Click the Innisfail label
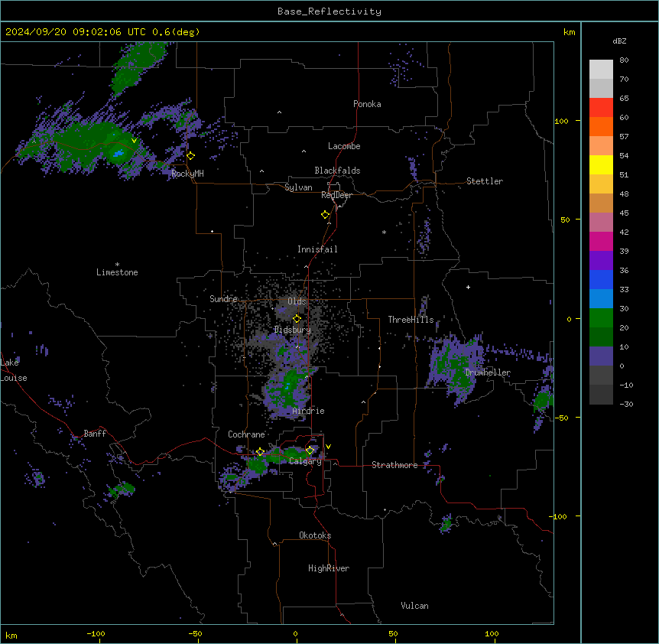 pos(317,249)
